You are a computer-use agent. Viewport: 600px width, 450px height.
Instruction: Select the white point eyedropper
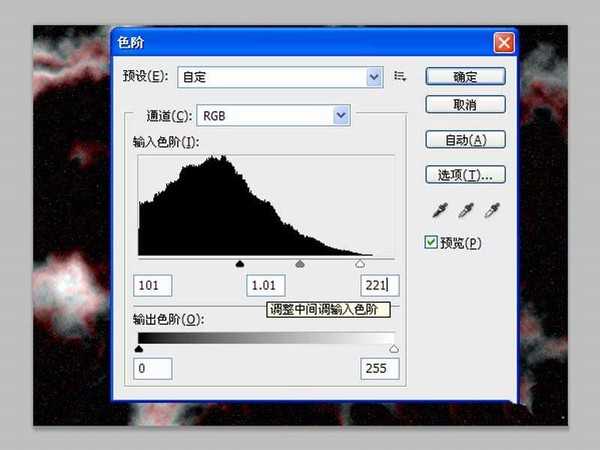coord(491,211)
